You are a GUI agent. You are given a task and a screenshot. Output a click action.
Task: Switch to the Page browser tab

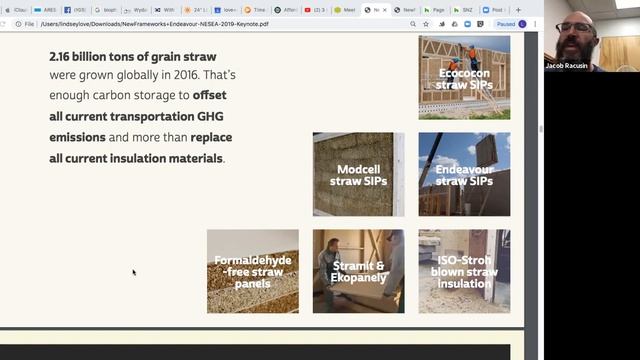coord(434,10)
